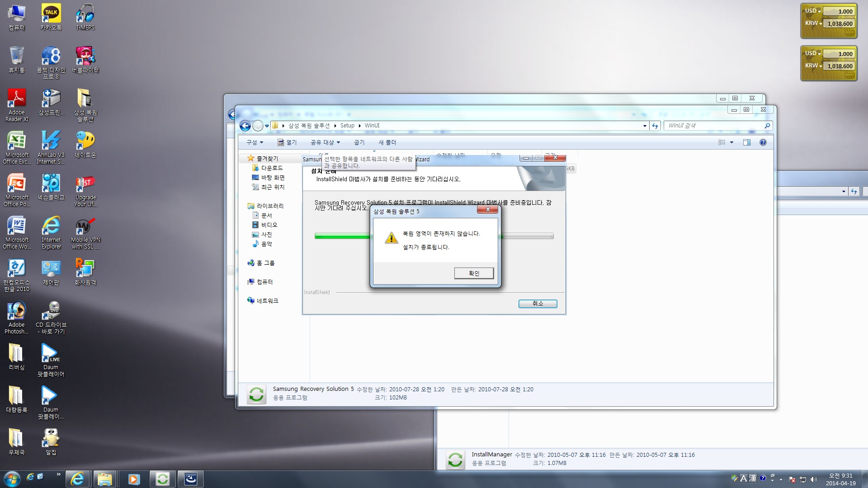The image size is (868, 488).
Task: Open Mobile VPN with SSL icon
Action: [85, 233]
